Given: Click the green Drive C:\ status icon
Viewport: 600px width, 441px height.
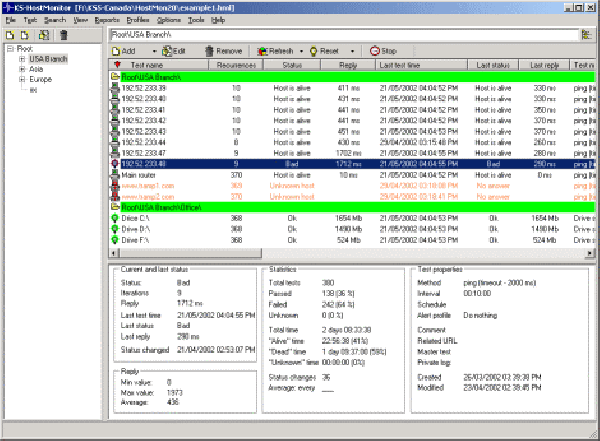Looking at the screenshot, I should (x=115, y=217).
